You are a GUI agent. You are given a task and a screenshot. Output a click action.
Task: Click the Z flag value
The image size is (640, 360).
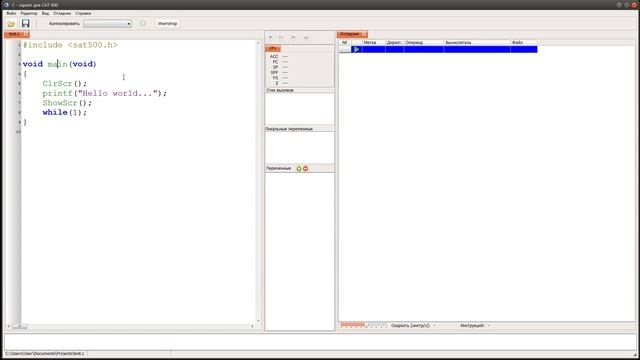(x=285, y=83)
